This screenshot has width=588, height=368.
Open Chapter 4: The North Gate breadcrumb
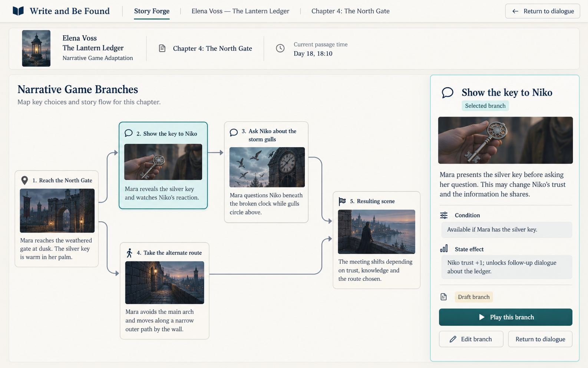[x=350, y=11]
